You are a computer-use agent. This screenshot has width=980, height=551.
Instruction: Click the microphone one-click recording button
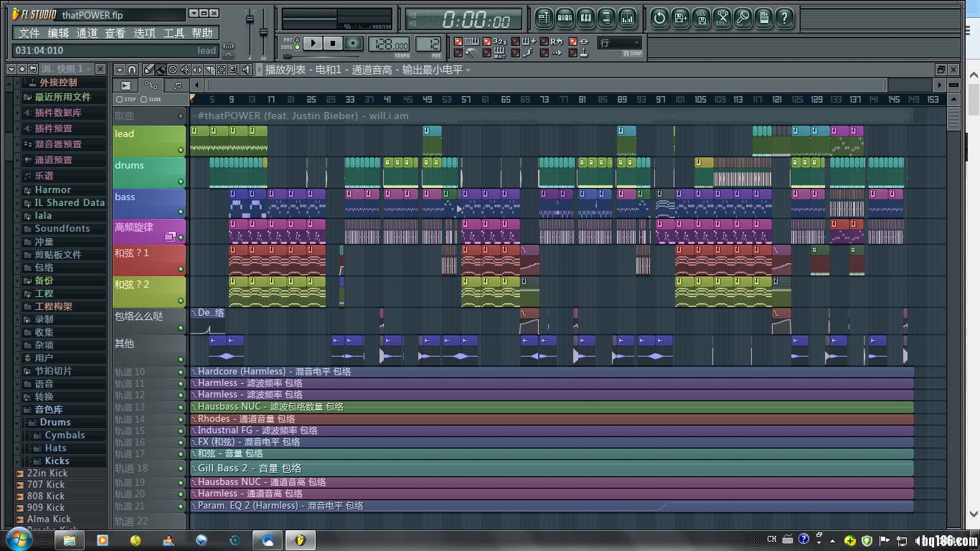743,19
